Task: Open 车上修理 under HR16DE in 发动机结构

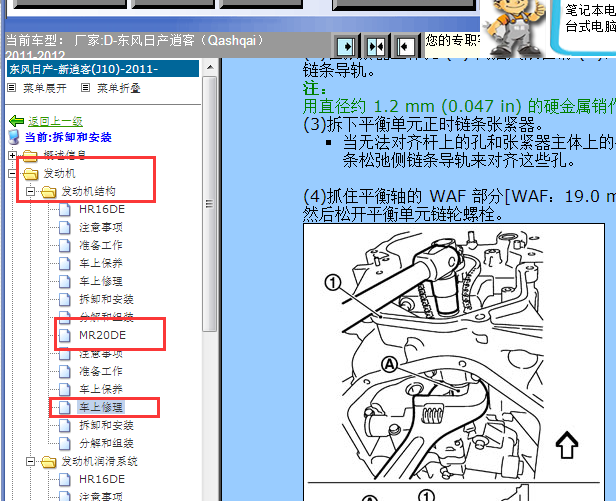Action: pyautogui.click(x=101, y=281)
